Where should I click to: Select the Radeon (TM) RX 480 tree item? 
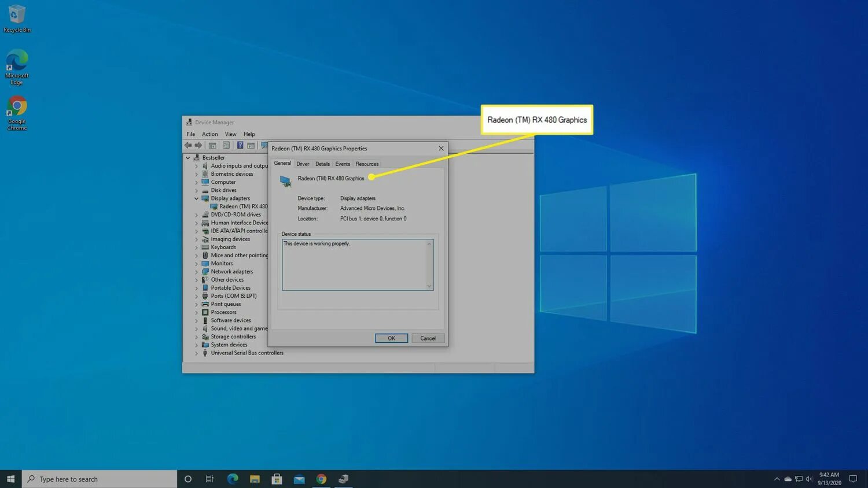click(x=243, y=206)
